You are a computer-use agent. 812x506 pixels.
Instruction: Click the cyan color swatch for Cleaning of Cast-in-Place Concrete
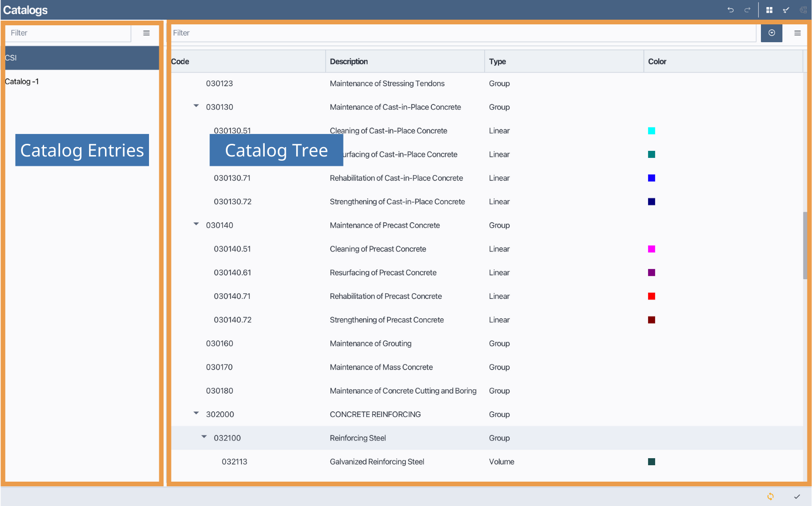tap(651, 131)
